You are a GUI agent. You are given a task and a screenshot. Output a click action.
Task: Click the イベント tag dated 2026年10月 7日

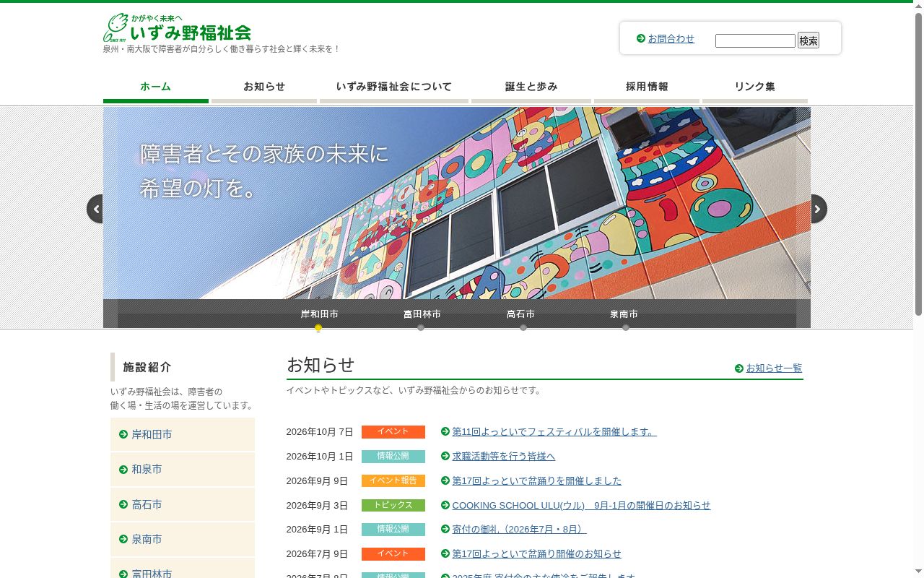coord(393,432)
